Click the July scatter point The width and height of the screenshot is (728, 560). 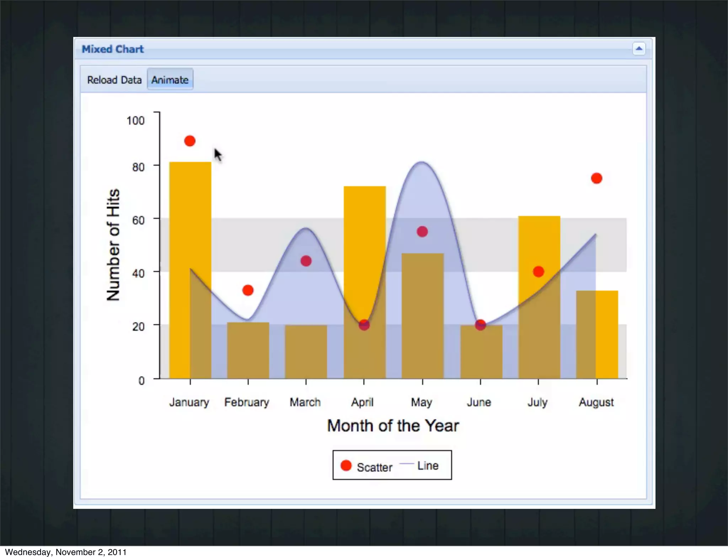[x=539, y=272]
